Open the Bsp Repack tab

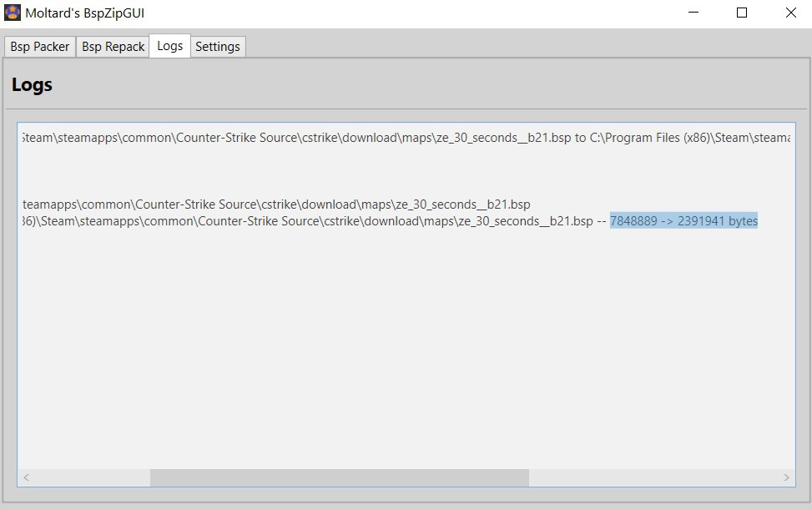pyautogui.click(x=113, y=47)
